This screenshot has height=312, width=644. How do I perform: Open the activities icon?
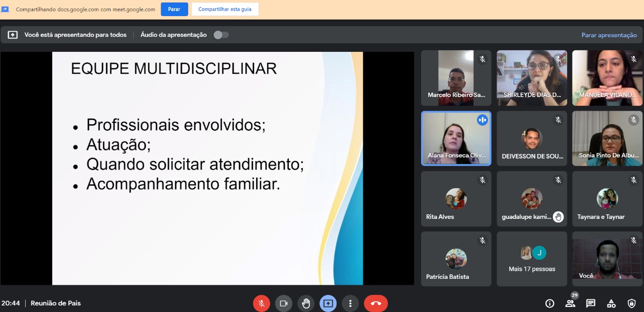click(x=611, y=303)
